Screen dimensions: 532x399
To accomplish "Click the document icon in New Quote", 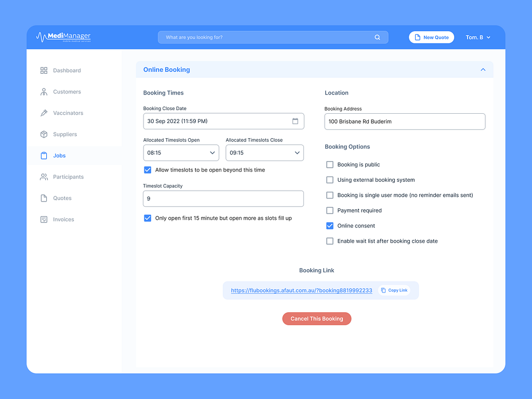I will 417,37.
